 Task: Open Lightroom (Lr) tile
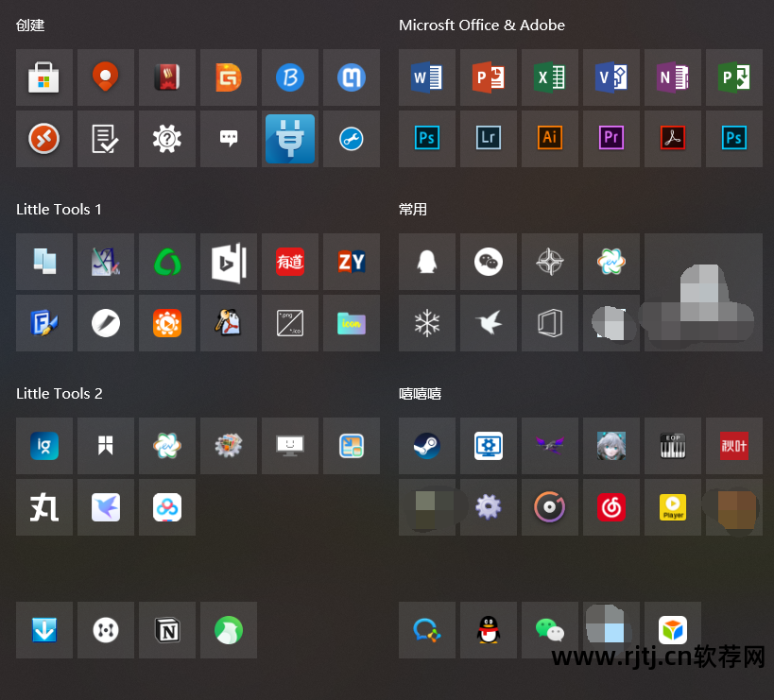489,139
